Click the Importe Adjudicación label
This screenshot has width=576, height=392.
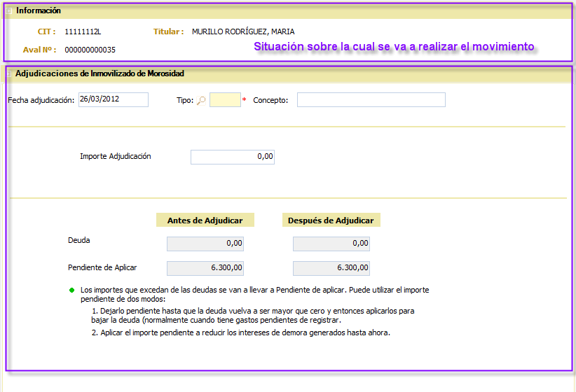[116, 156]
